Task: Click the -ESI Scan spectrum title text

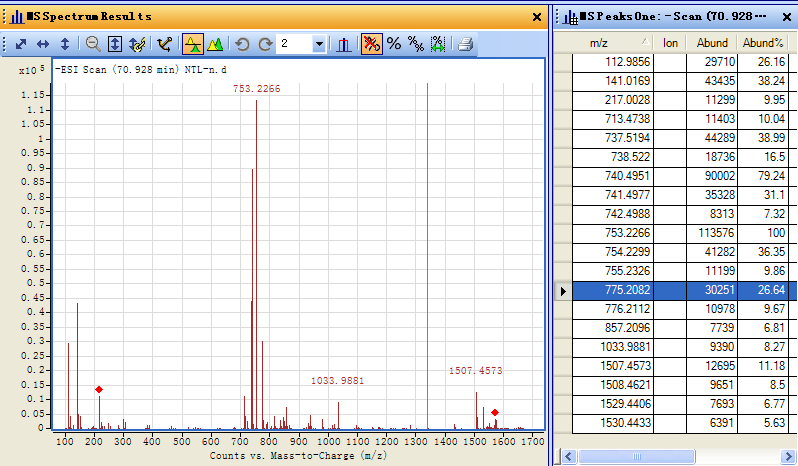Action: (141, 70)
